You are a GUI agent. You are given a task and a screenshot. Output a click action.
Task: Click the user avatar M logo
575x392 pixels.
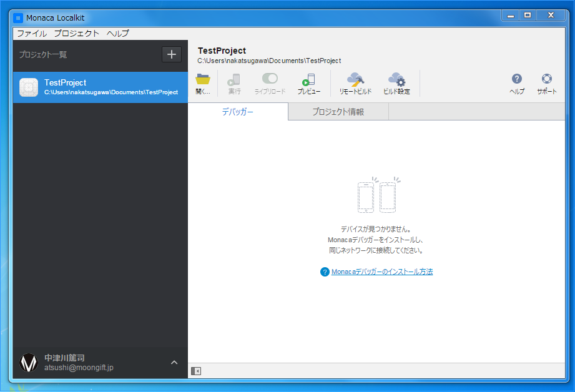tap(29, 363)
